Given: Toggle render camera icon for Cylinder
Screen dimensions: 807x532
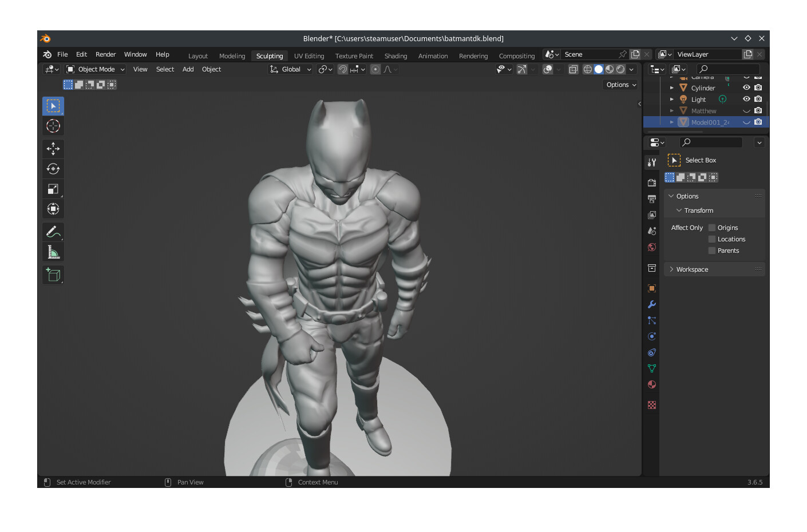Looking at the screenshot, I should [758, 88].
